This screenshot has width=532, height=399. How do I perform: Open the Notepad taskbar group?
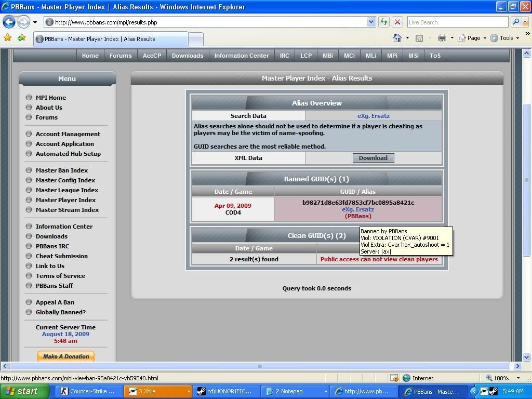[296, 392]
